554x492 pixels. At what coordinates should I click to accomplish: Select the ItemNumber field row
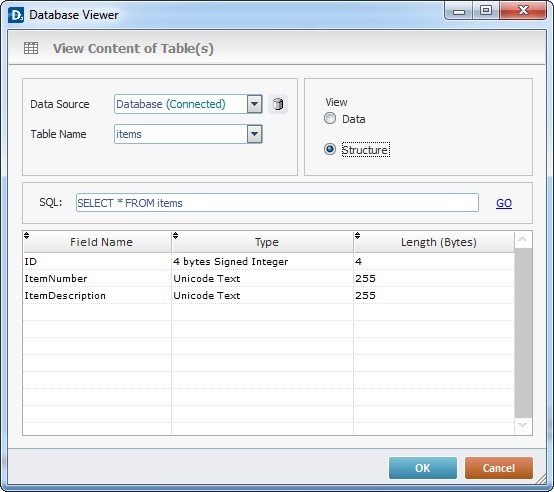click(269, 279)
